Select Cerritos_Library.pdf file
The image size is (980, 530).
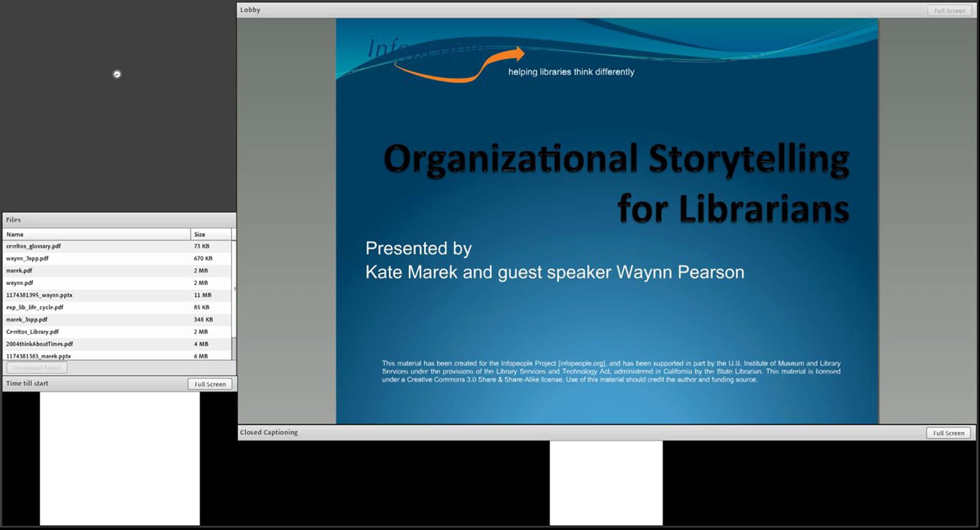coord(32,332)
